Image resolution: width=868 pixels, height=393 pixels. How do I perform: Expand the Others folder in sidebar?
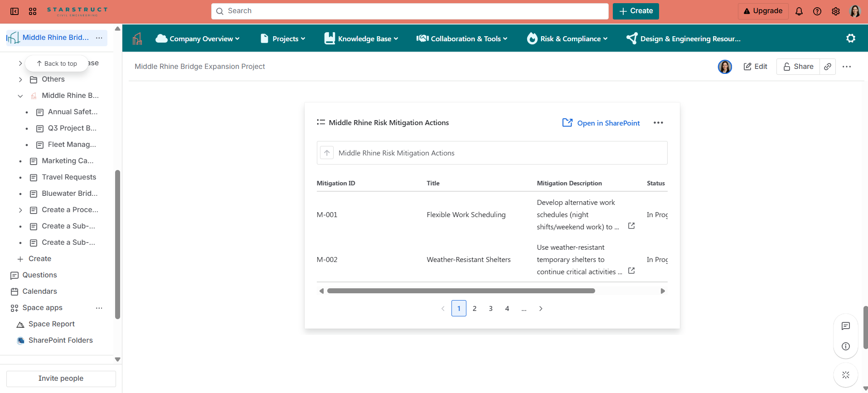[x=20, y=80]
